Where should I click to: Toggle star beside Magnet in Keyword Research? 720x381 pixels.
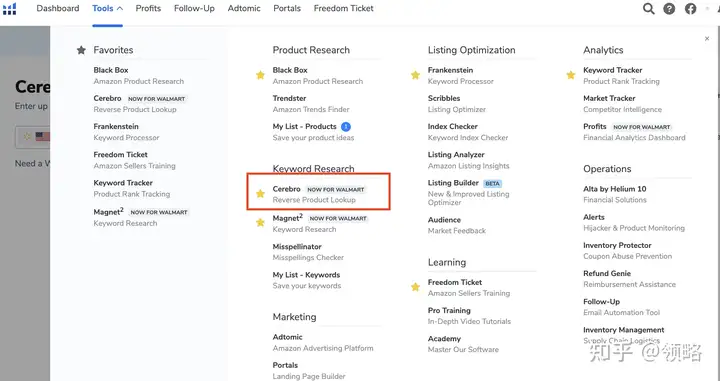[260, 223]
